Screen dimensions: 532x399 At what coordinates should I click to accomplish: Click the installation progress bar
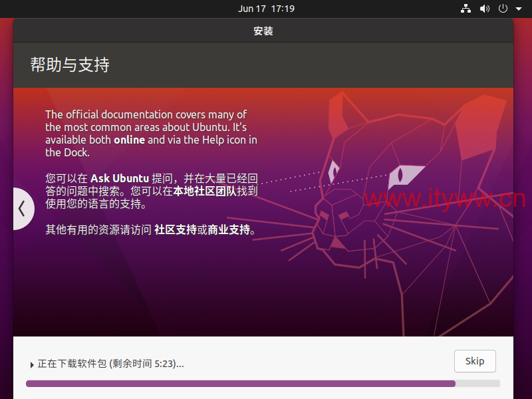pos(263,384)
